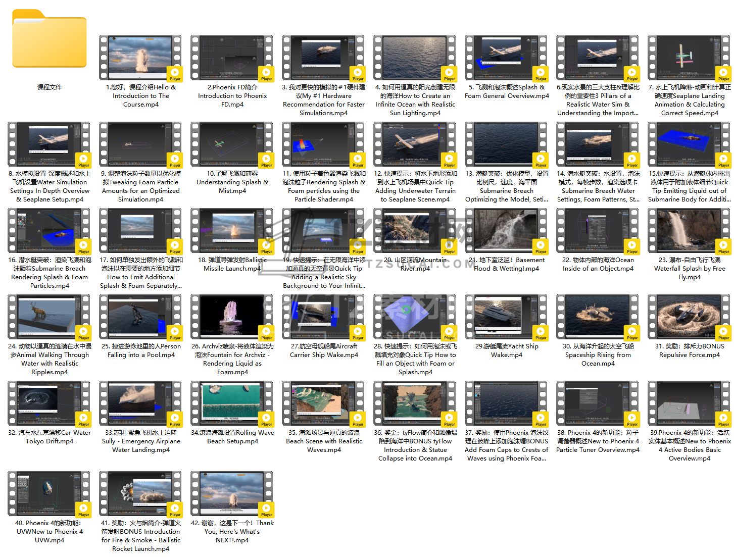The height and width of the screenshot is (560, 734).
Task: Click file name '35. … Beach Scene with Realistic Waves.mp4'
Action: pos(324,441)
